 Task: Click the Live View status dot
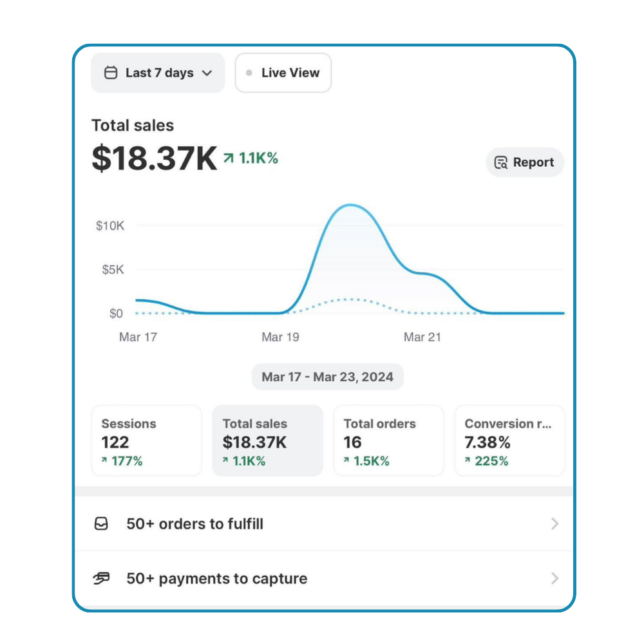pos(249,73)
